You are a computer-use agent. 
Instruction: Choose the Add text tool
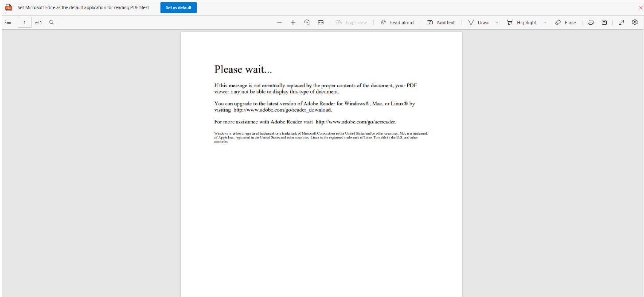point(441,23)
